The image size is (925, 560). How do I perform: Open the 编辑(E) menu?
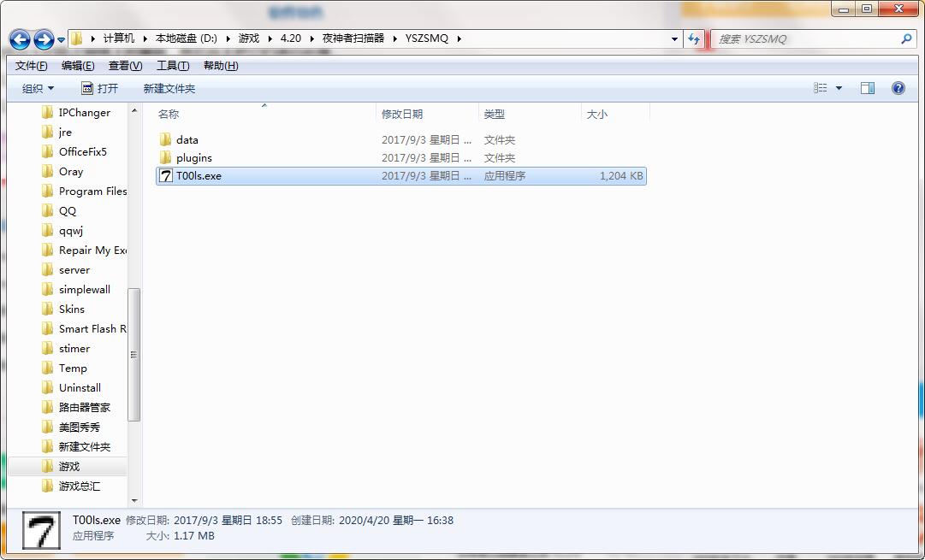coord(78,66)
